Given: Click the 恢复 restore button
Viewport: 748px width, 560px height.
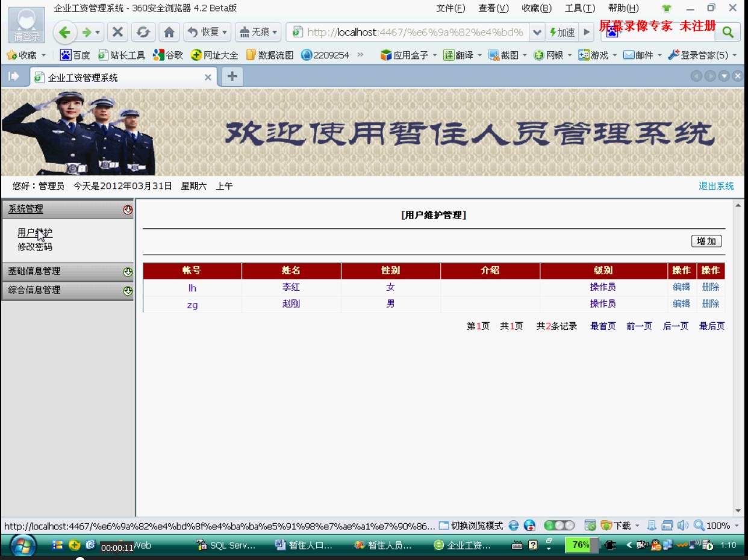Looking at the screenshot, I should (x=207, y=32).
